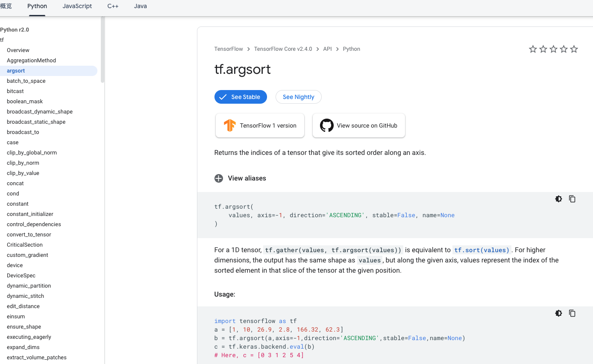Open einsum in sidebar
The height and width of the screenshot is (364, 593).
click(x=16, y=317)
